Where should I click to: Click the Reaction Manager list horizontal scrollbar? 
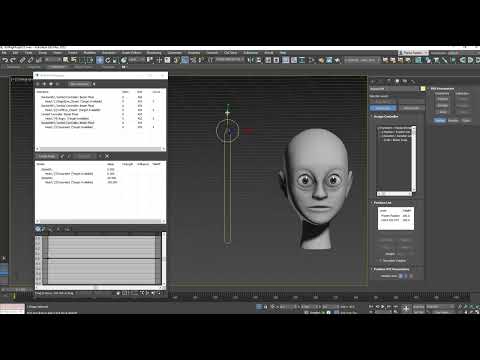[101, 148]
